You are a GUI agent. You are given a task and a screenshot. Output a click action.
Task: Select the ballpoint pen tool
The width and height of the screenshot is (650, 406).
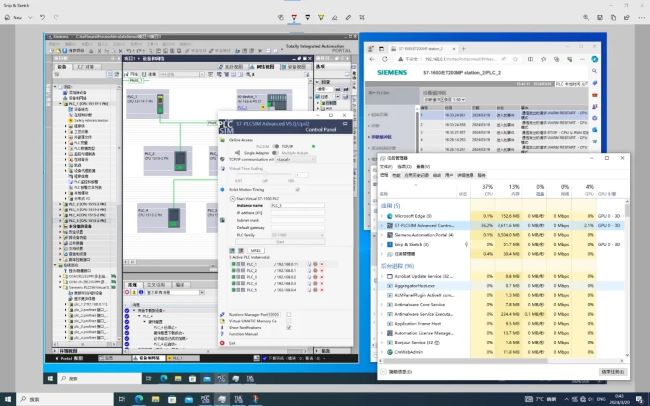296,17
